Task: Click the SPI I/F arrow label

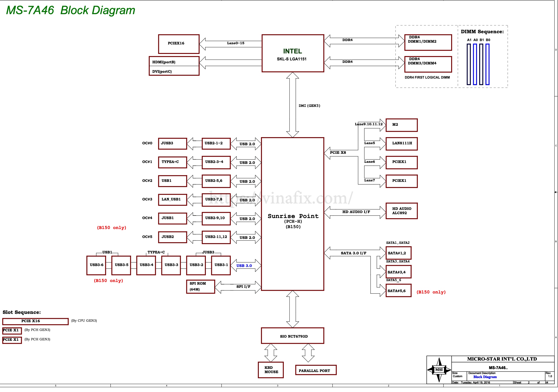Action: pyautogui.click(x=243, y=287)
